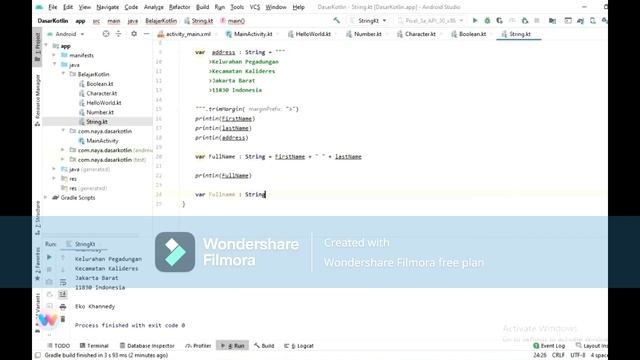Select HelloWorld.kt in the project tree
This screenshot has width=640, height=360.
click(x=104, y=102)
